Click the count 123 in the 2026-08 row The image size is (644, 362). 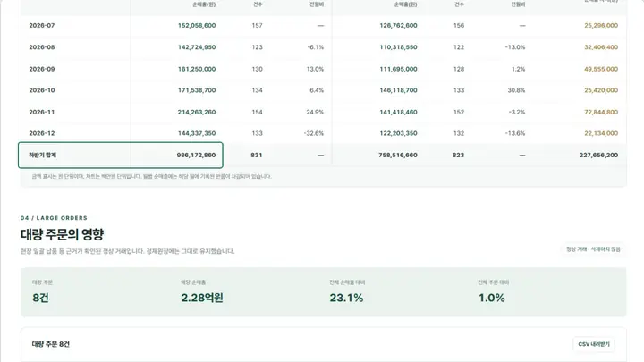click(257, 47)
